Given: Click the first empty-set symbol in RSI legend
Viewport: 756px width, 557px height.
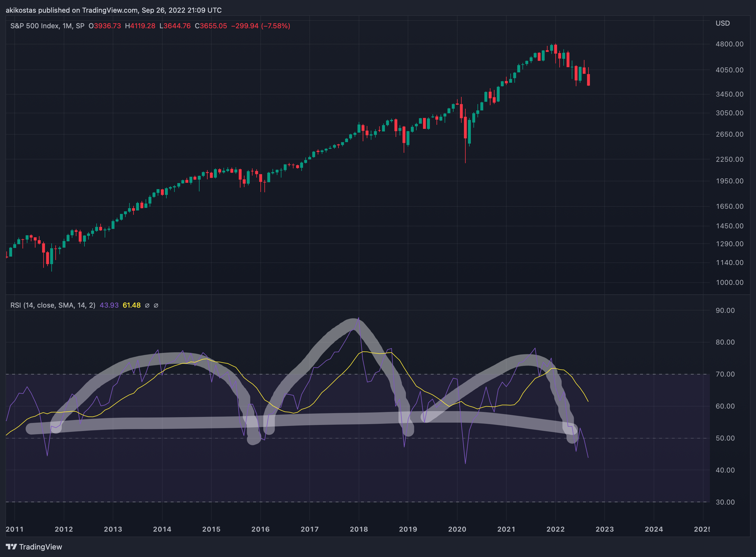Looking at the screenshot, I should pyautogui.click(x=147, y=306).
